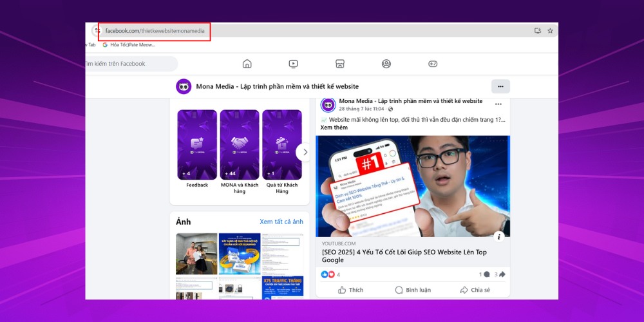The image size is (644, 322).
Task: Click Mona Media page avatar in header
Action: tap(184, 86)
